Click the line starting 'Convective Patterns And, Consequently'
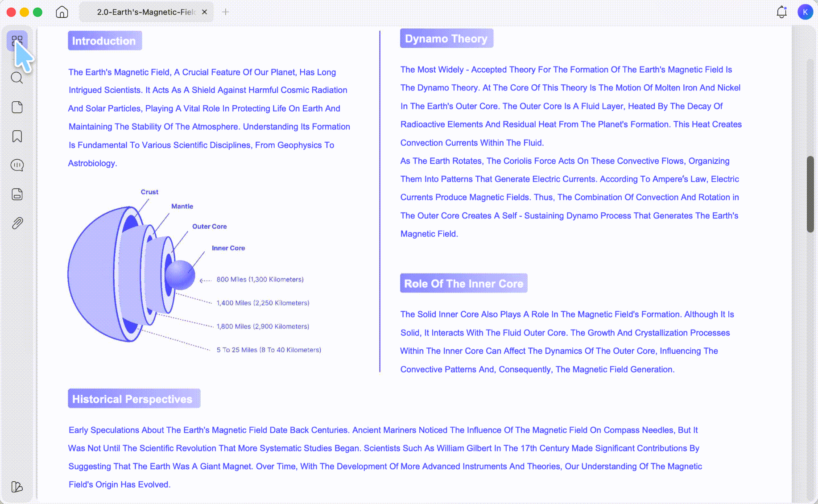 (x=537, y=369)
